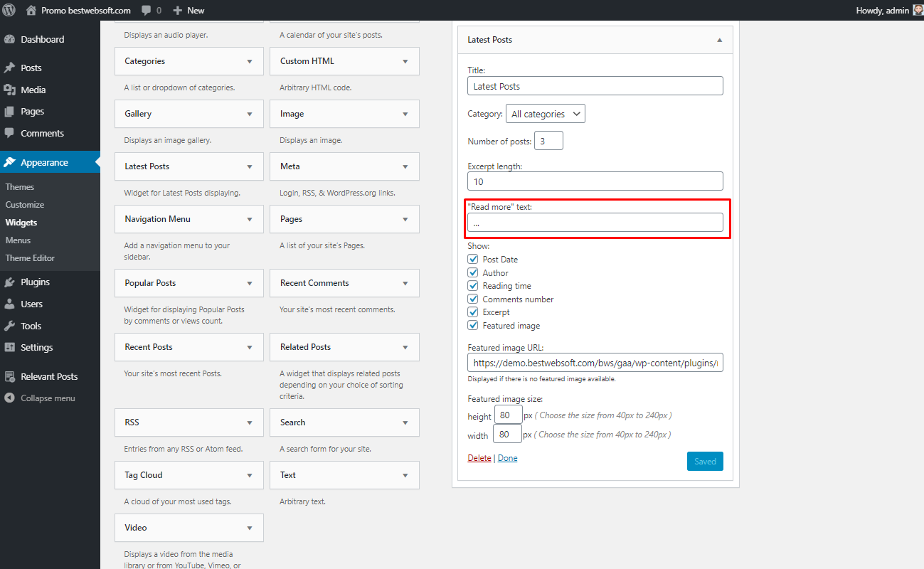Viewport: 924px width, 569px height.
Task: Click the Media icon in sidebar
Action: [10, 90]
